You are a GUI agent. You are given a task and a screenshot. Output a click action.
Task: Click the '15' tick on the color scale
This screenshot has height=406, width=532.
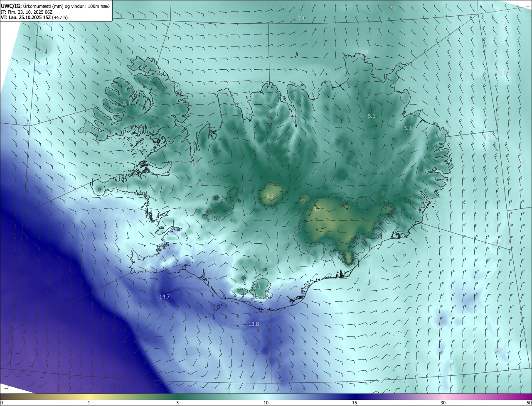click(x=355, y=403)
